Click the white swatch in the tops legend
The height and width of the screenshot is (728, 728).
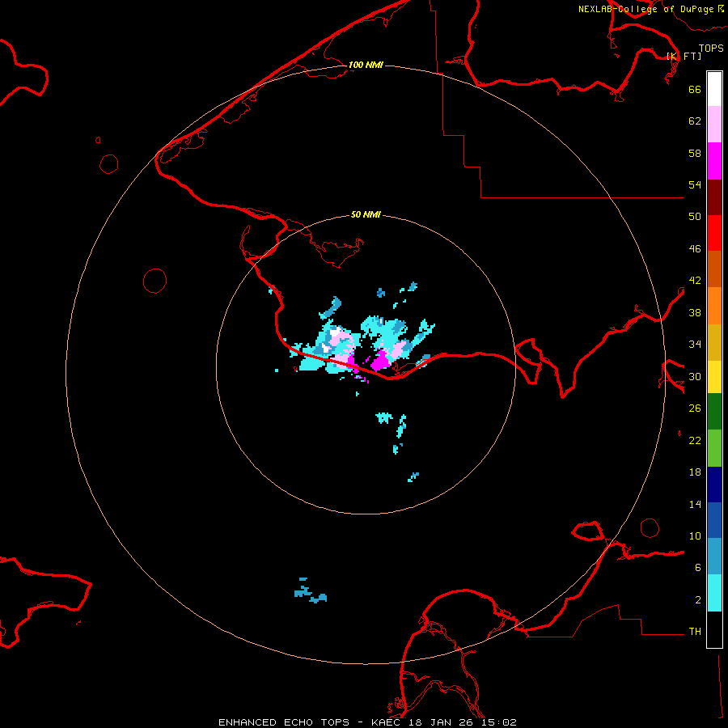point(714,89)
